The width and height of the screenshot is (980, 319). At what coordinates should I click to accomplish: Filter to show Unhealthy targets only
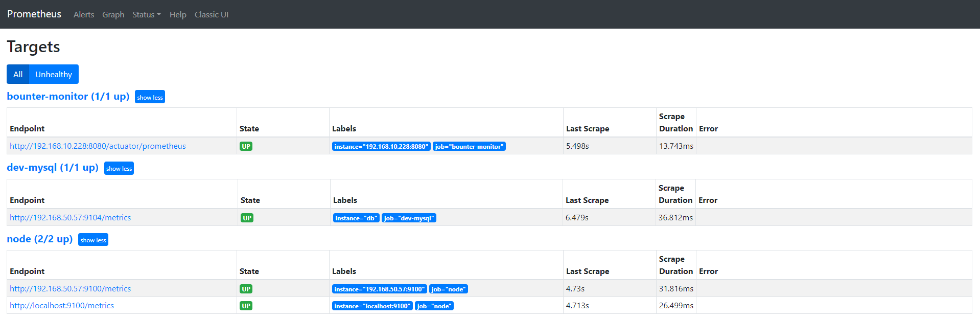(54, 74)
